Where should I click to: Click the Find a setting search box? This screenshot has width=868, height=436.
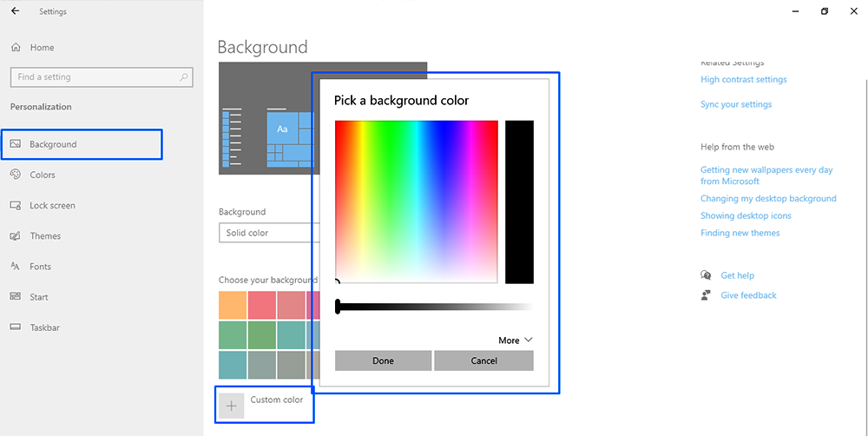click(x=95, y=77)
